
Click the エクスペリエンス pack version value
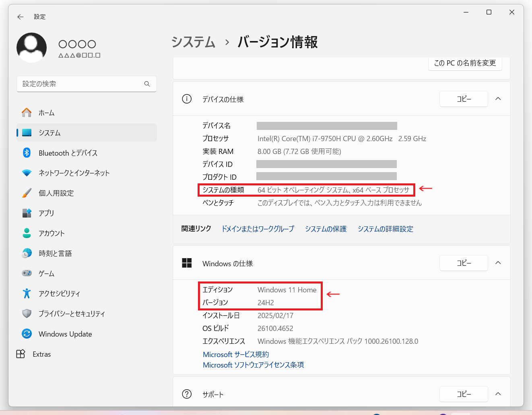pyautogui.click(x=338, y=341)
